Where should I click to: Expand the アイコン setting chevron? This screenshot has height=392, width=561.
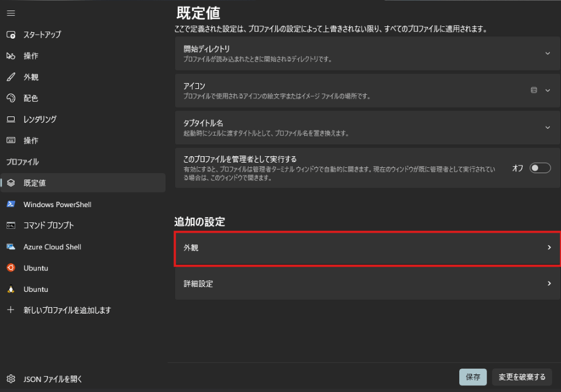click(x=548, y=91)
